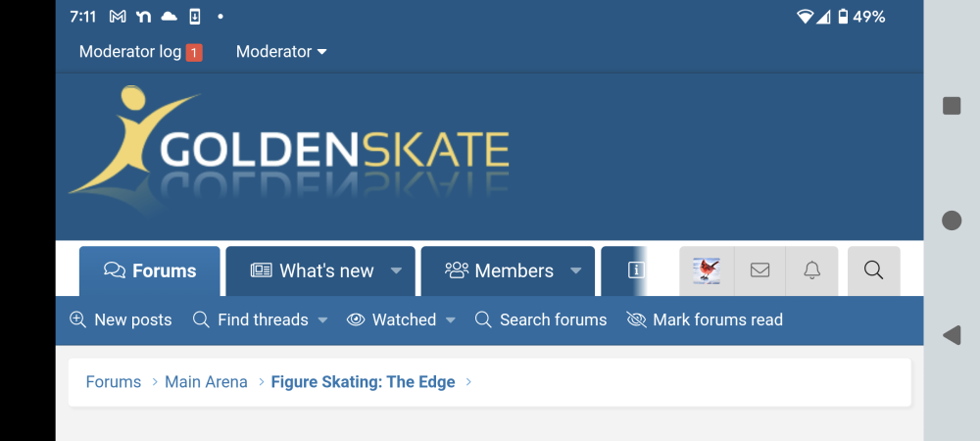
Task: Go to New posts
Action: click(x=121, y=319)
